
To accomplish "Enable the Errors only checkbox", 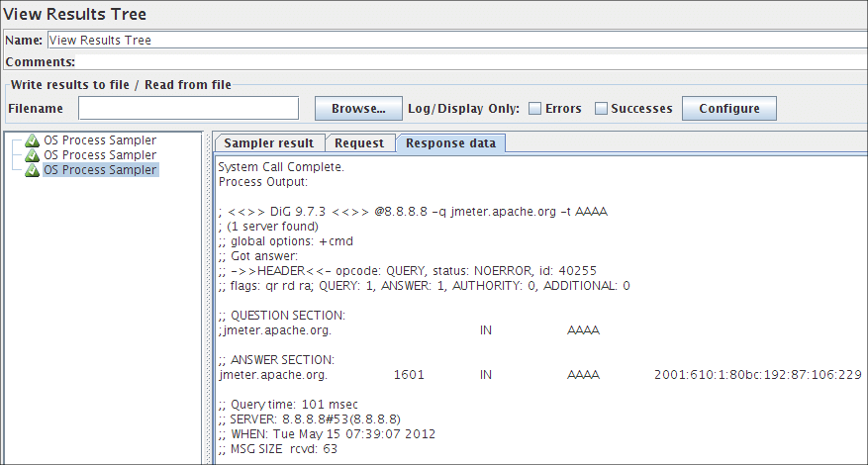I will [534, 109].
